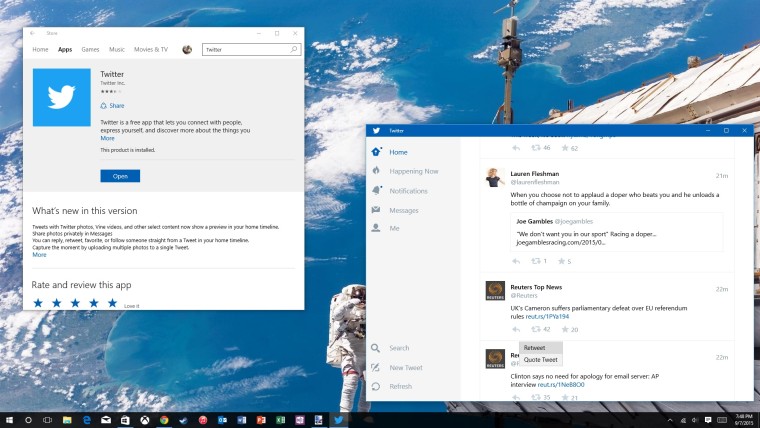Open Lauren Fleshman's profile picture
This screenshot has height=428, width=760.
(495, 177)
